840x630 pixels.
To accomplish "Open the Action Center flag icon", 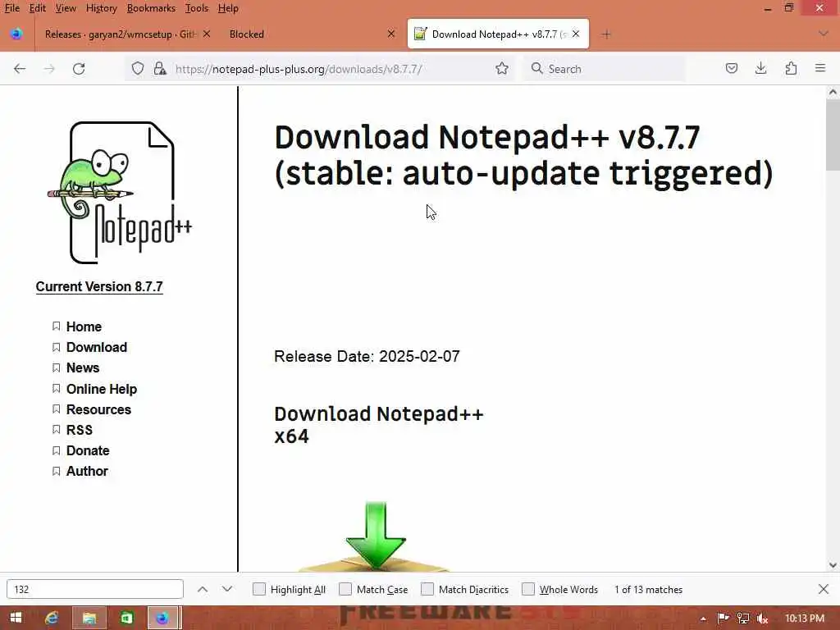I will click(x=723, y=619).
